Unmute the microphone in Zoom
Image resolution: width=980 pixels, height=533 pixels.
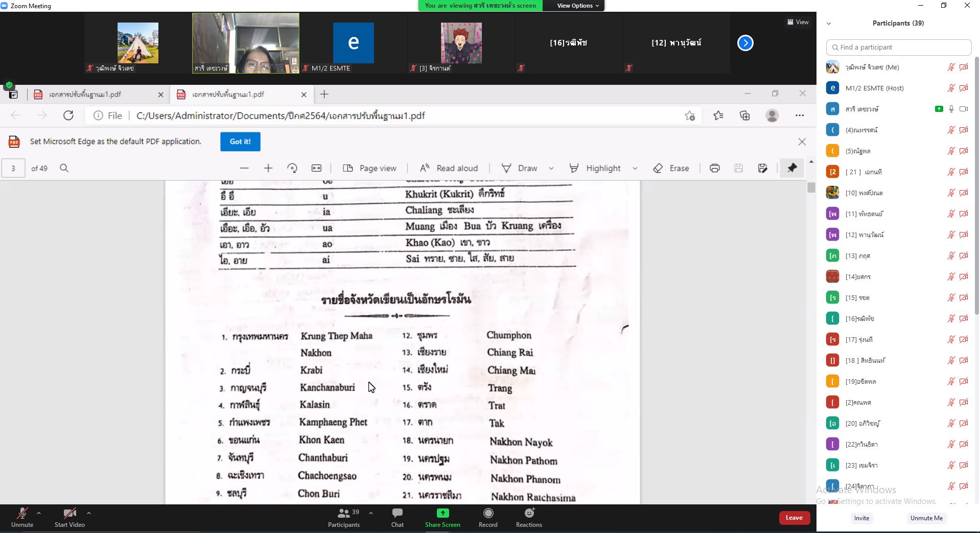click(22, 513)
